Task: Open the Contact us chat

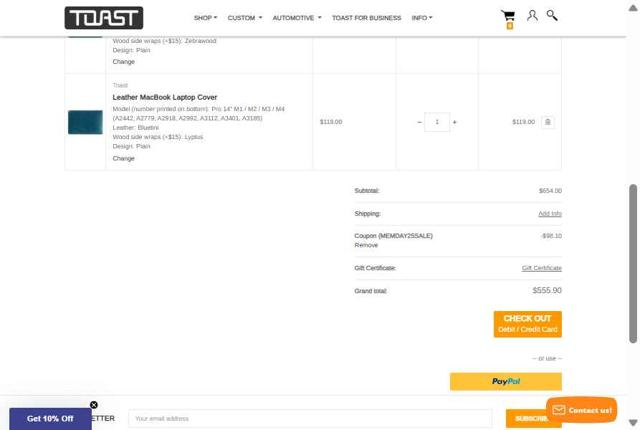Action: (x=582, y=410)
